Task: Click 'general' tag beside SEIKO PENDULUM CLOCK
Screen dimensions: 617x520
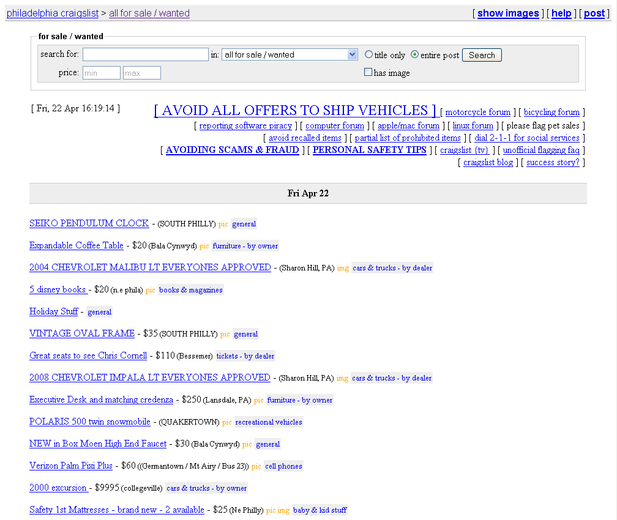Action: (244, 224)
